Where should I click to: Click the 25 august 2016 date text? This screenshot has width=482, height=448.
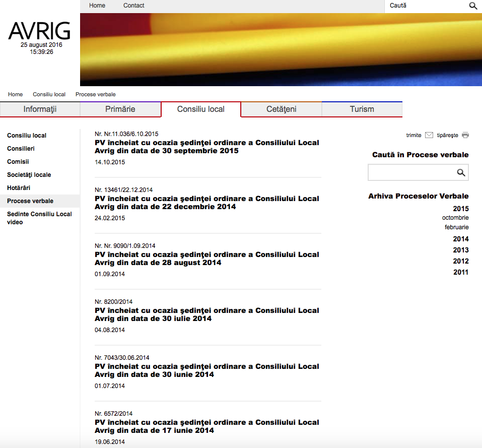tap(41, 45)
